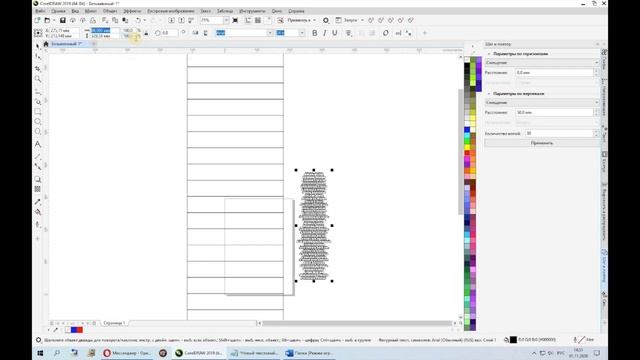640x360 pixels.
Task: Click the fill color indicator in status bar
Action: 513,340
